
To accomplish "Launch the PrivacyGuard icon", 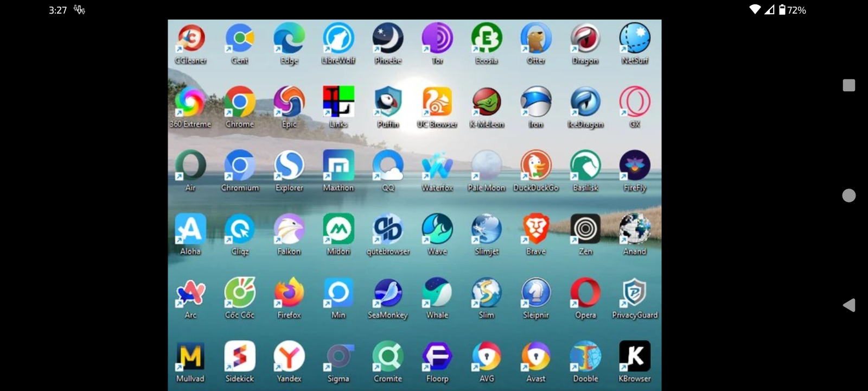I will [x=635, y=292].
